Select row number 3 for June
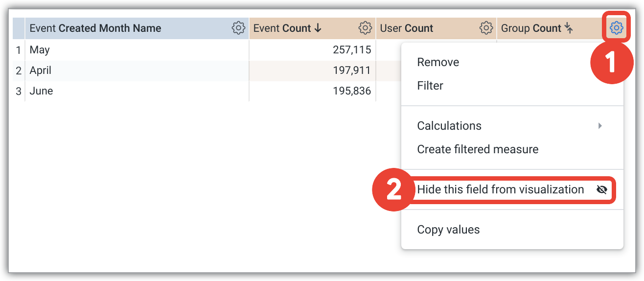 19,92
